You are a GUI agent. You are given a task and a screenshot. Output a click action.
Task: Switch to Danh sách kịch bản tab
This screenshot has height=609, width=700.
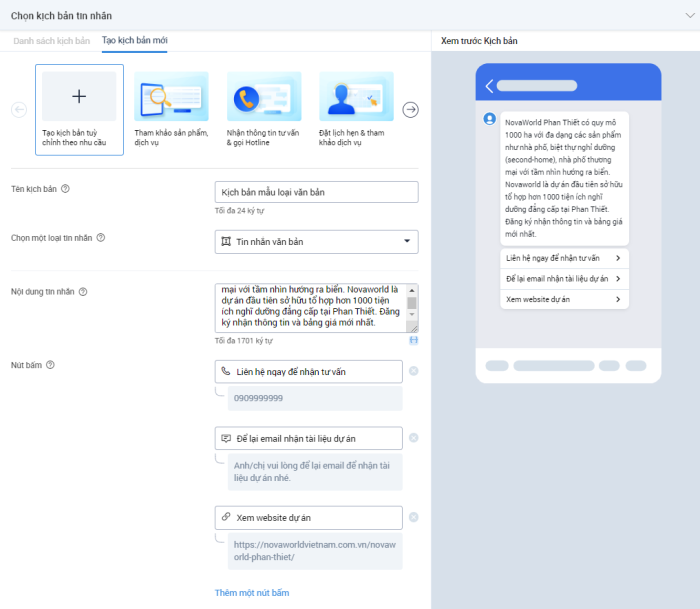pos(51,41)
